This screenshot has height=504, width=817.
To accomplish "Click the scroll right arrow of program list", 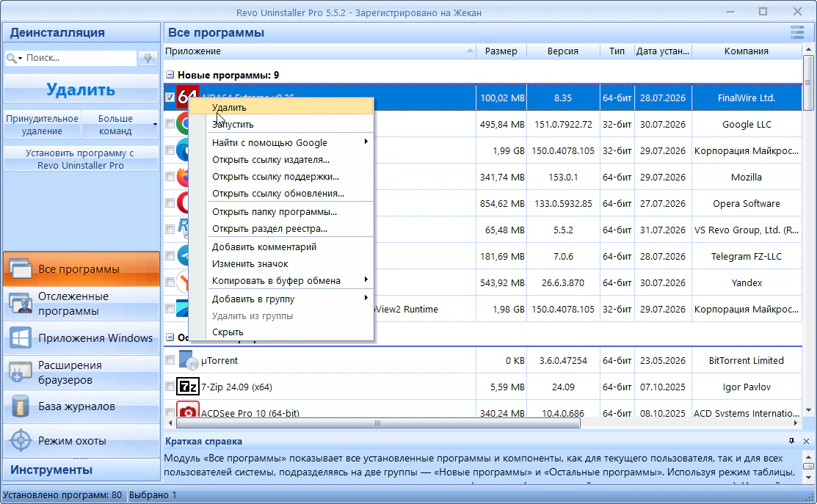I will click(796, 423).
